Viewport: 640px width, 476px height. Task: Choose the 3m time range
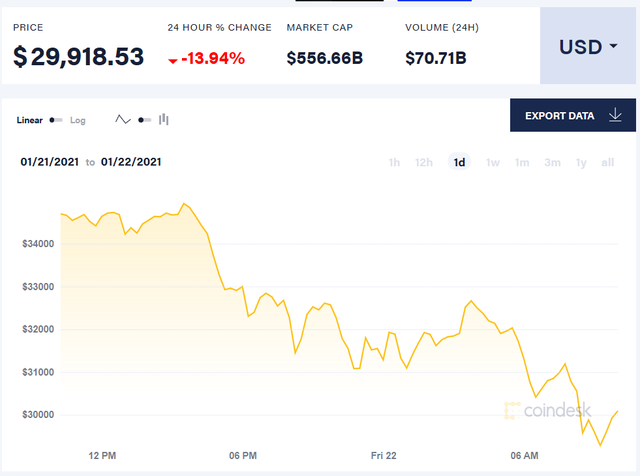tap(551, 162)
